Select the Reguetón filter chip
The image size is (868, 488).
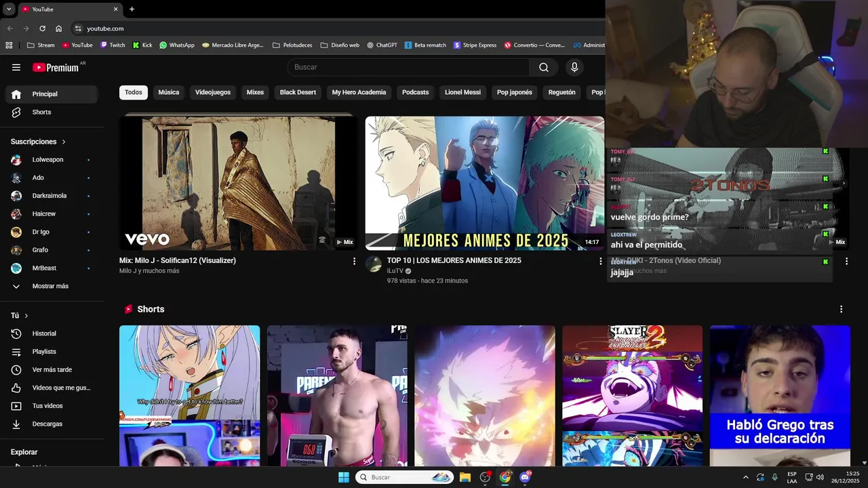561,92
